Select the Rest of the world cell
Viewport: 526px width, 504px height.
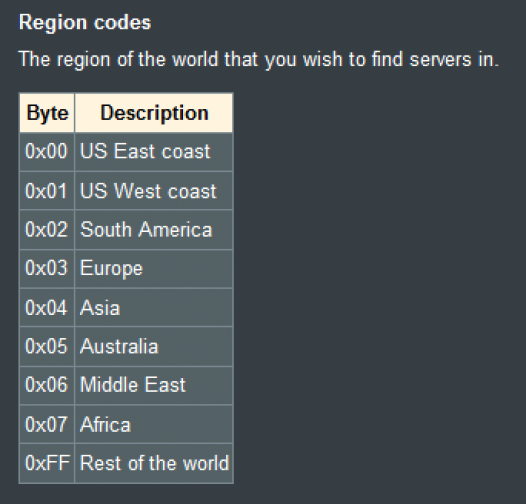154,463
